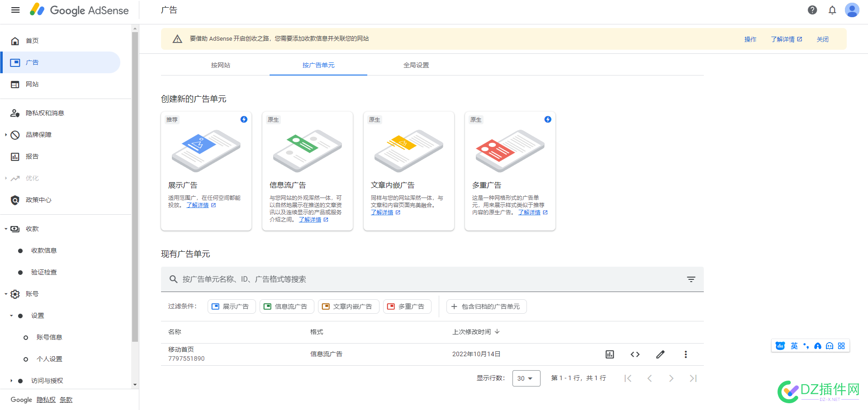Create a 信息流广告 ad unit card
Screen dimensions: 868x410
308,171
